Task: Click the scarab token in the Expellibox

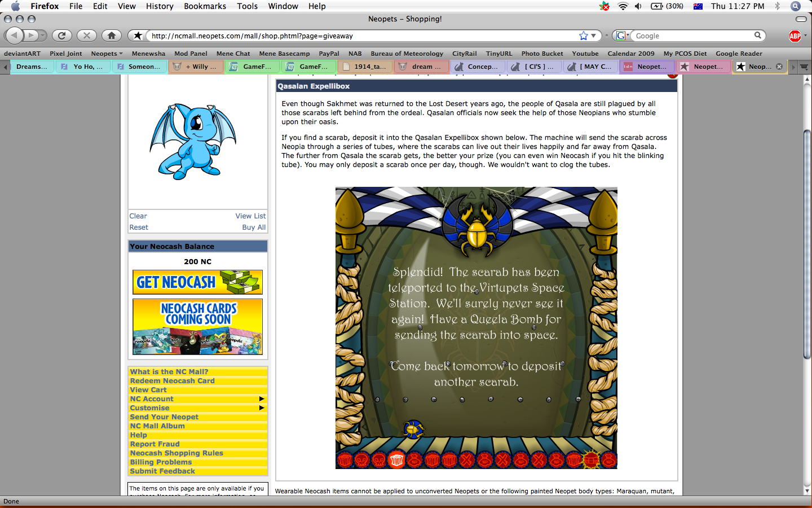Action: [413, 430]
